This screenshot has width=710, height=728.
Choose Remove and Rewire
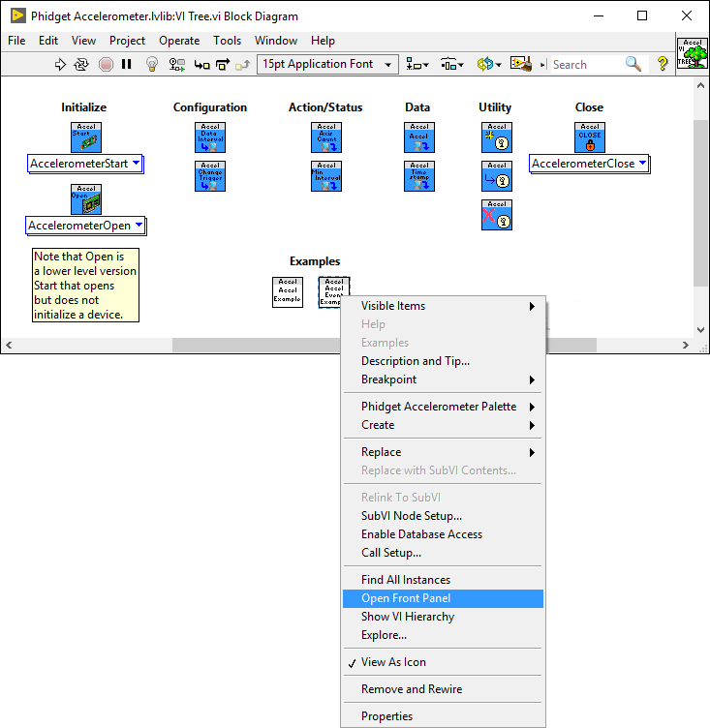click(x=443, y=689)
